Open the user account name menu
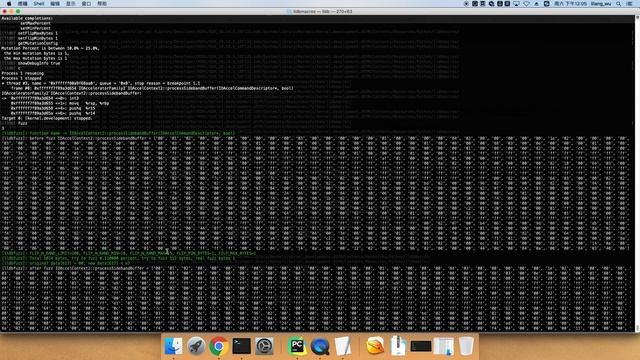 point(601,4)
